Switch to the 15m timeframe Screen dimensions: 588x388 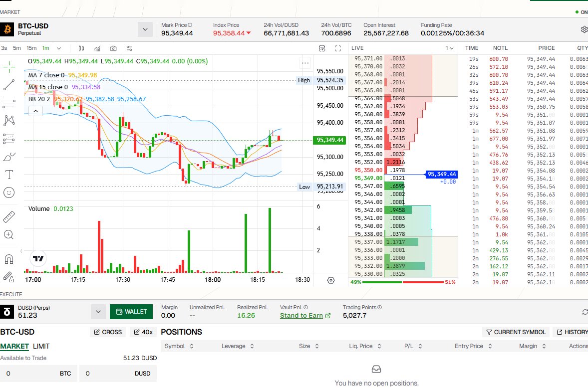[31, 48]
